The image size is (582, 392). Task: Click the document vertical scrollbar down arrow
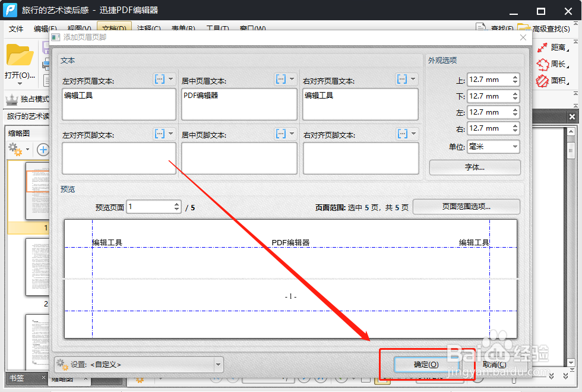tap(571, 363)
